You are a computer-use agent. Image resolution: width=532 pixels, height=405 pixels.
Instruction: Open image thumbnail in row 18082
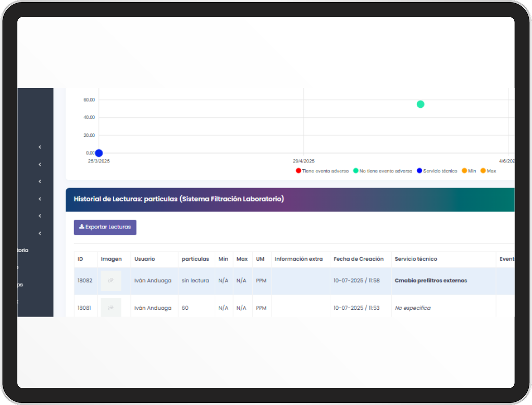coord(110,281)
